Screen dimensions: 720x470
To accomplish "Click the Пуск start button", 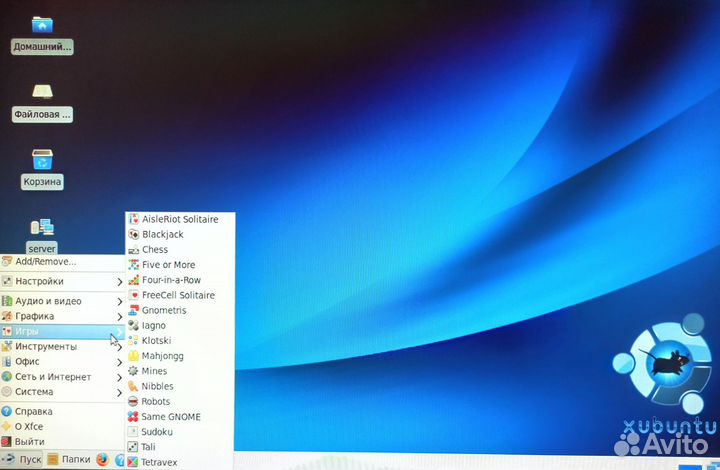I will point(22,459).
